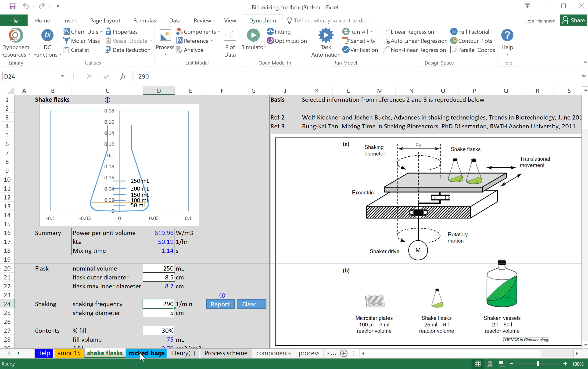Click the Report button
Viewport: 588px width, 369px height.
click(x=220, y=304)
